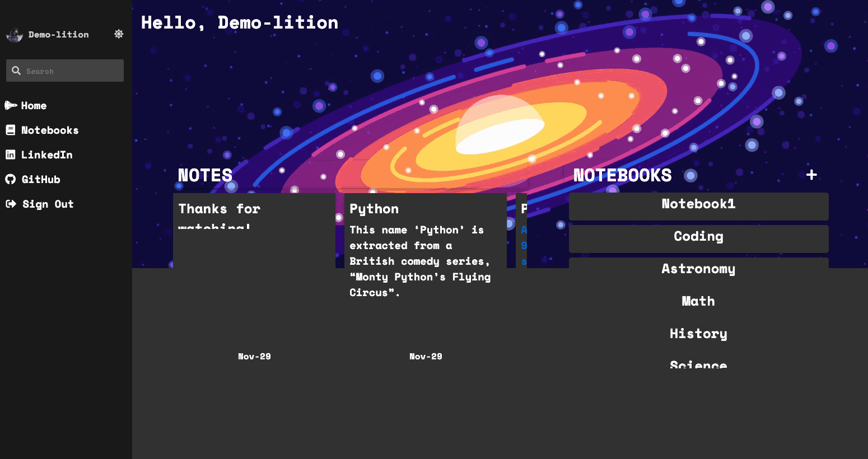Open the Astronomy notebook
This screenshot has height=459, width=868.
(698, 269)
